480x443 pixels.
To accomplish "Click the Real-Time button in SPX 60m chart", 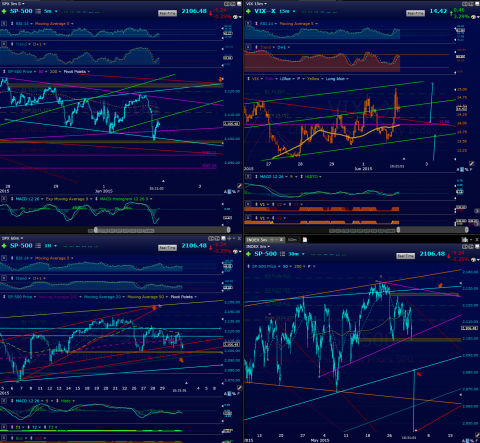I will tap(167, 248).
